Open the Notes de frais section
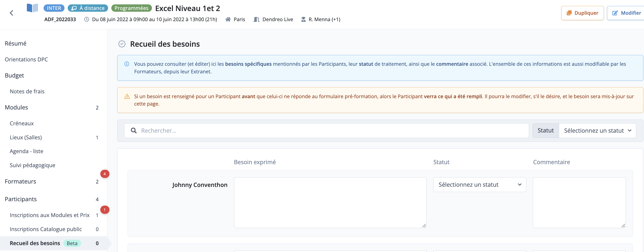 pos(27,91)
